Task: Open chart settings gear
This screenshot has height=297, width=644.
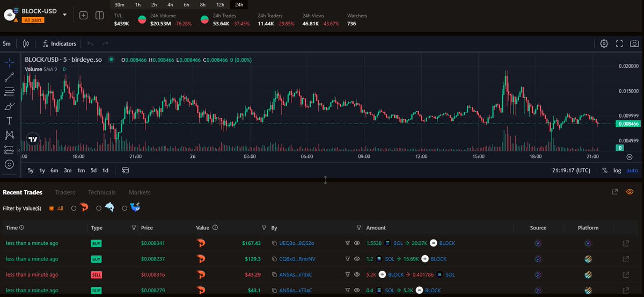Action: click(604, 44)
